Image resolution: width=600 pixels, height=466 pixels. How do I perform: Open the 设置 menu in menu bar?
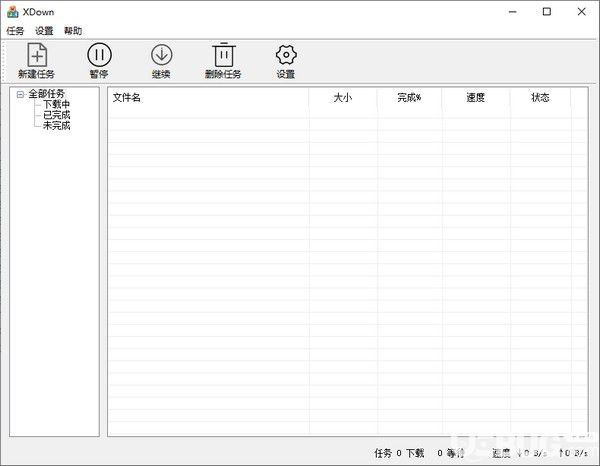pos(44,31)
